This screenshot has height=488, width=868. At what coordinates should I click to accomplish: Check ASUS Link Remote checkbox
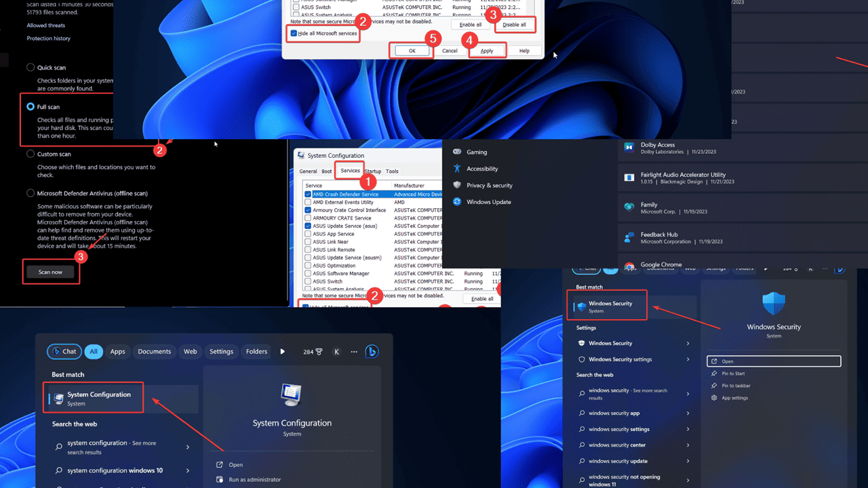308,249
